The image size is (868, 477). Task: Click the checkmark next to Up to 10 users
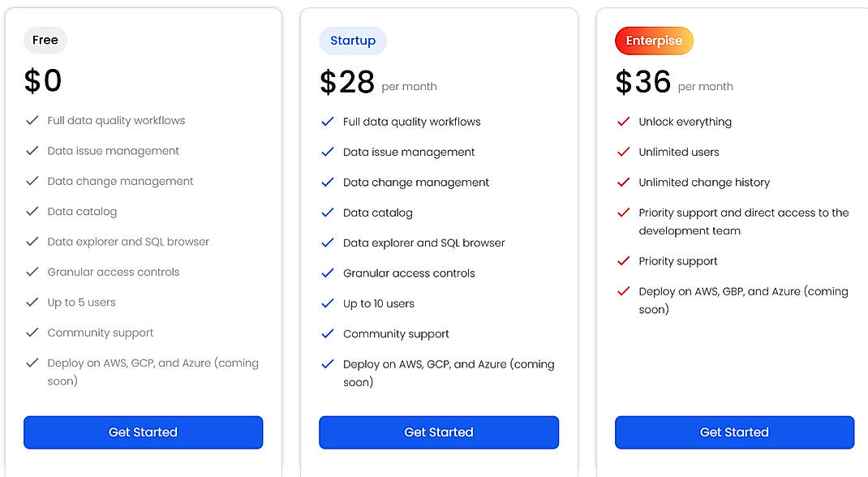click(x=327, y=303)
